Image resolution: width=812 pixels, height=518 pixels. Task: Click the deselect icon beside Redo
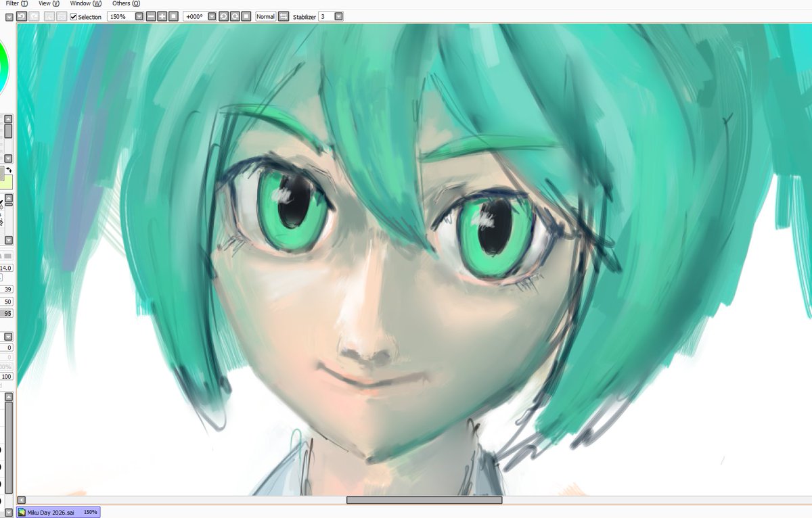[49, 16]
